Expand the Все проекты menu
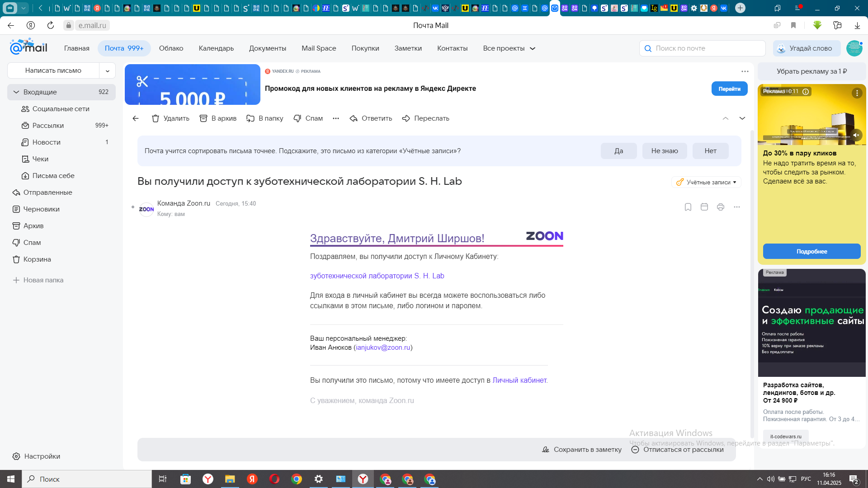Image resolution: width=868 pixels, height=488 pixels. coord(509,48)
